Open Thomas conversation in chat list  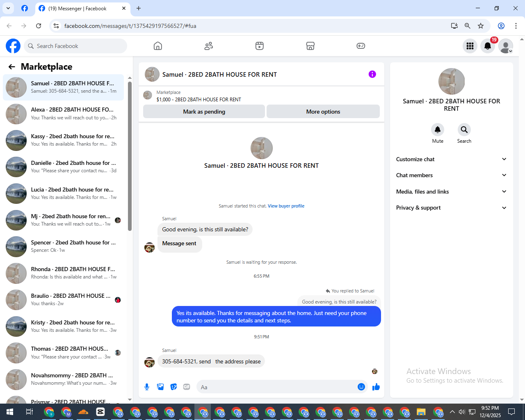pos(64,353)
